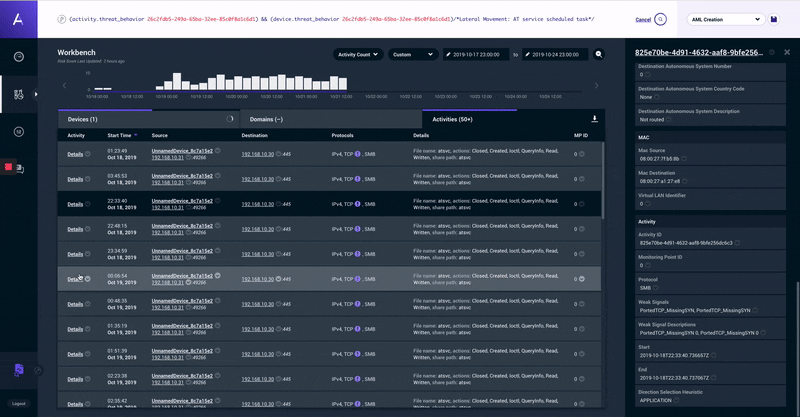Open dropdown beside Mac Destination value
800x417 pixels.
coord(684,181)
